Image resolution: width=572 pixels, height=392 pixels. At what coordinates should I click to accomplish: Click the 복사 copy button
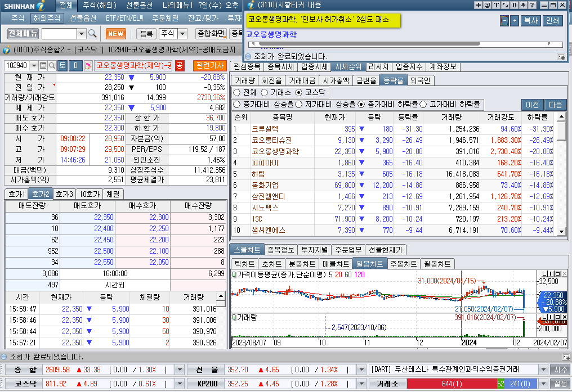[x=530, y=21]
